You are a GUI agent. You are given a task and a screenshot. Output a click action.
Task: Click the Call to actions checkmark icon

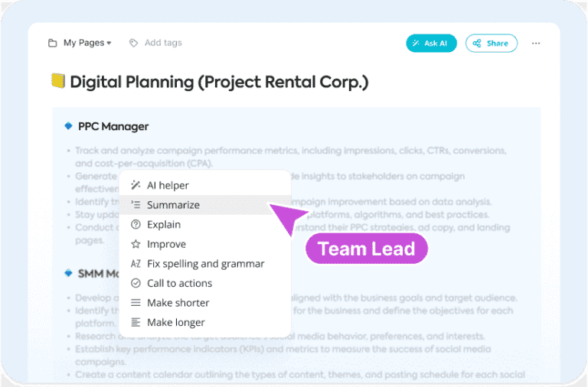(x=136, y=284)
